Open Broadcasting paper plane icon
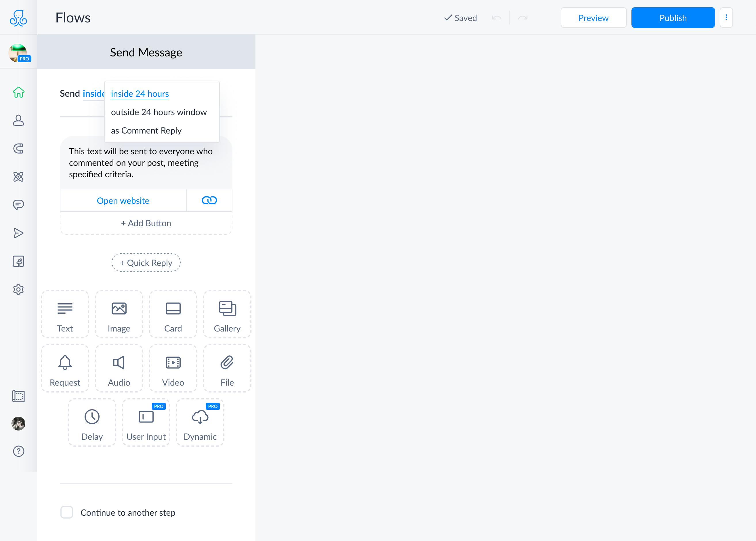This screenshot has width=756, height=541. point(18,233)
